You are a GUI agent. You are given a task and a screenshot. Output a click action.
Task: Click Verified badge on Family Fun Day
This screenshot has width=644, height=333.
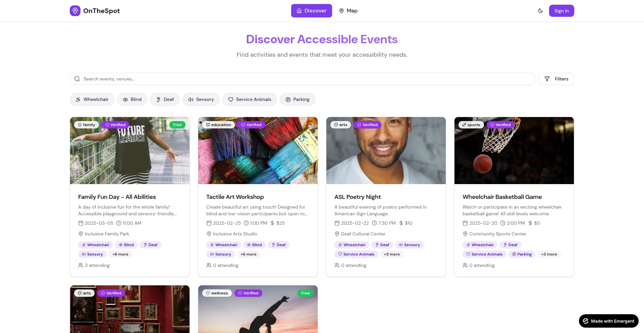pos(115,125)
